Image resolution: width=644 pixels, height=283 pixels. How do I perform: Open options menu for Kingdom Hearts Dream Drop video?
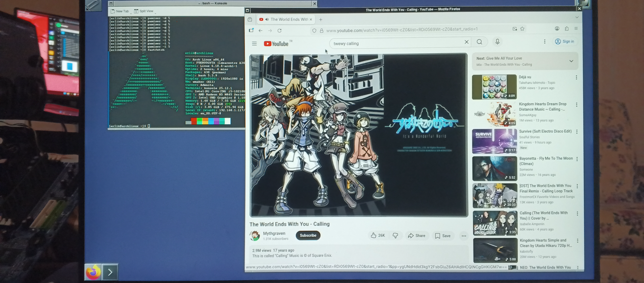[x=577, y=105]
